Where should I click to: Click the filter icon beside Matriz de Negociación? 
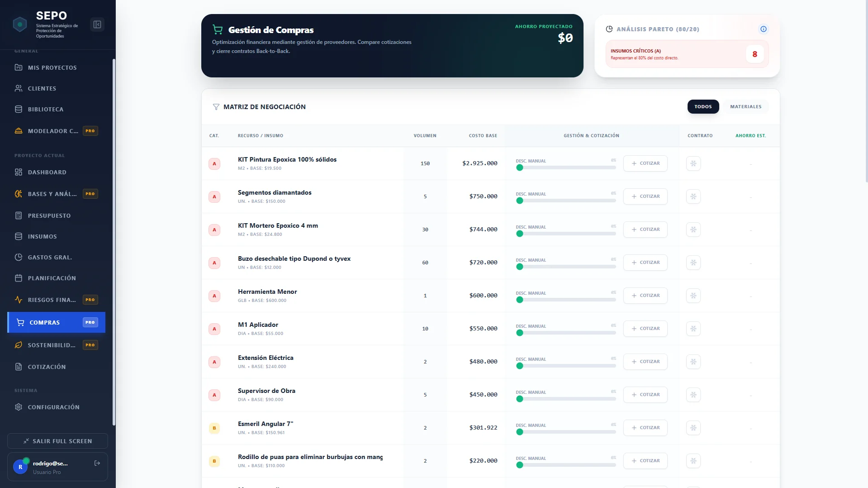tap(216, 107)
